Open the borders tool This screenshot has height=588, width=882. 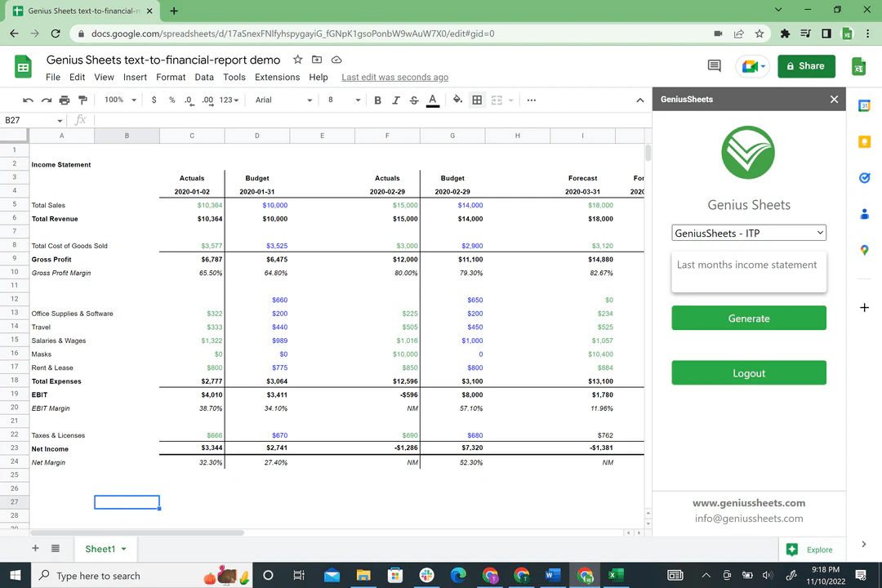pos(477,100)
